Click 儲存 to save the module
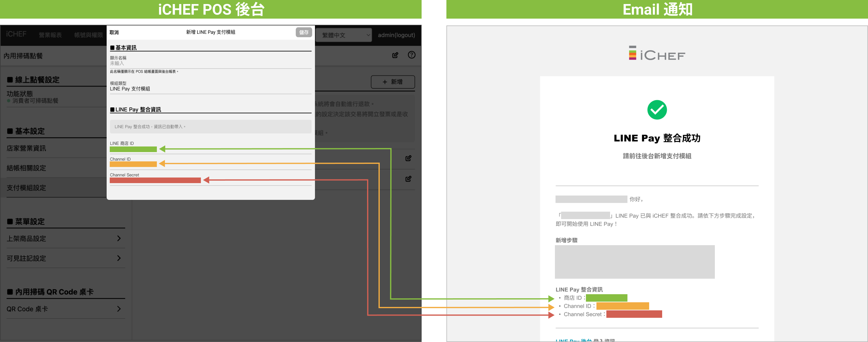Image resolution: width=868 pixels, height=342 pixels. coord(303,32)
